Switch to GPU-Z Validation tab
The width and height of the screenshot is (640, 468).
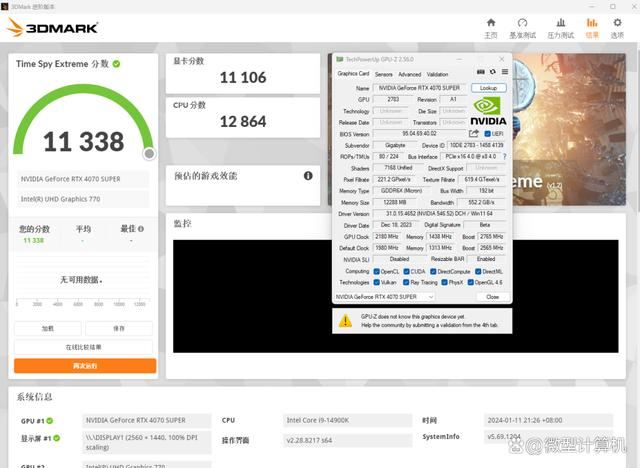coord(438,74)
